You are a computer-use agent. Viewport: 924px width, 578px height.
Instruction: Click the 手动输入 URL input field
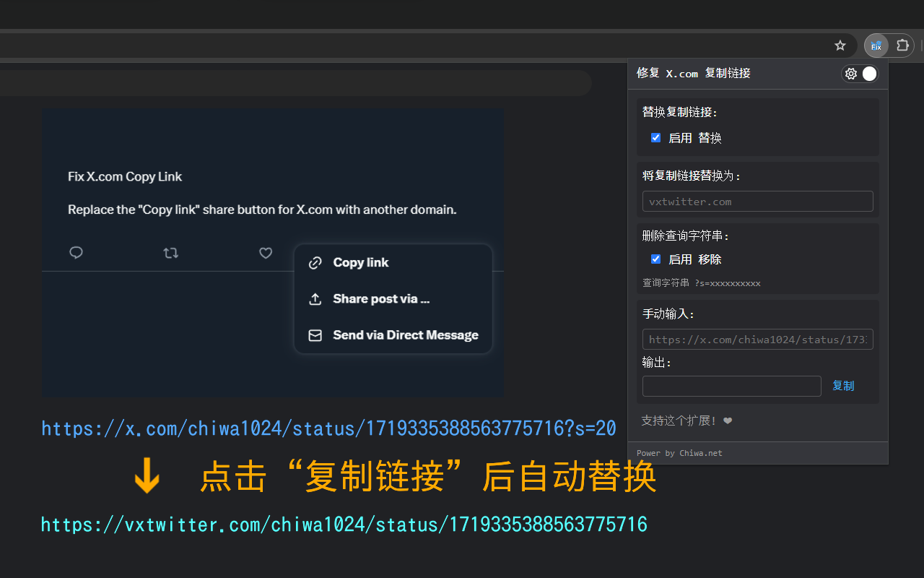tap(758, 340)
